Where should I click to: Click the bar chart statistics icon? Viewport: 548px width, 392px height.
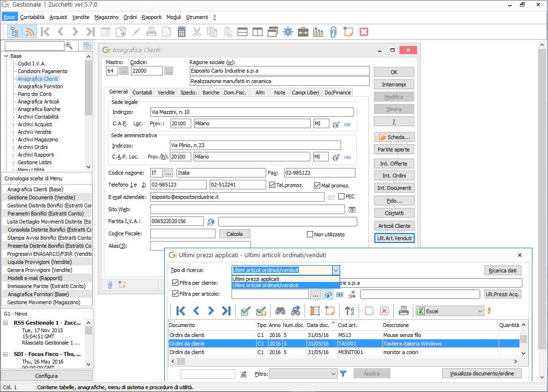tap(318, 32)
